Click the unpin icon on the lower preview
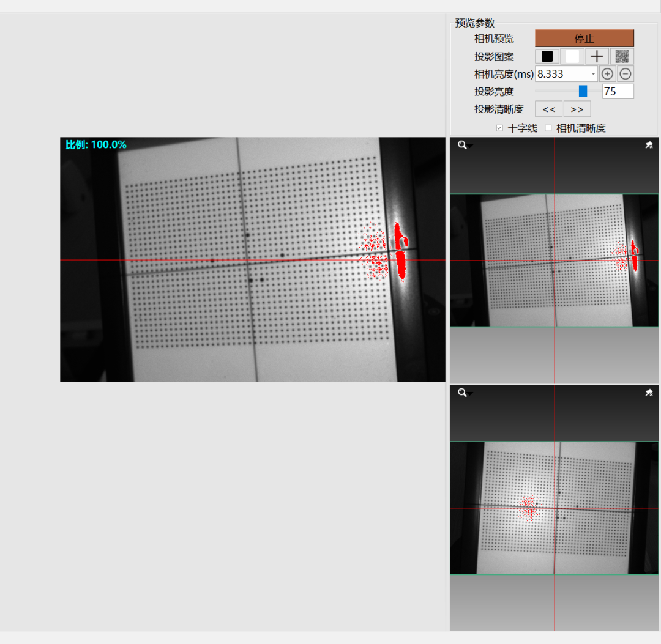This screenshot has width=661, height=644. pyautogui.click(x=649, y=393)
